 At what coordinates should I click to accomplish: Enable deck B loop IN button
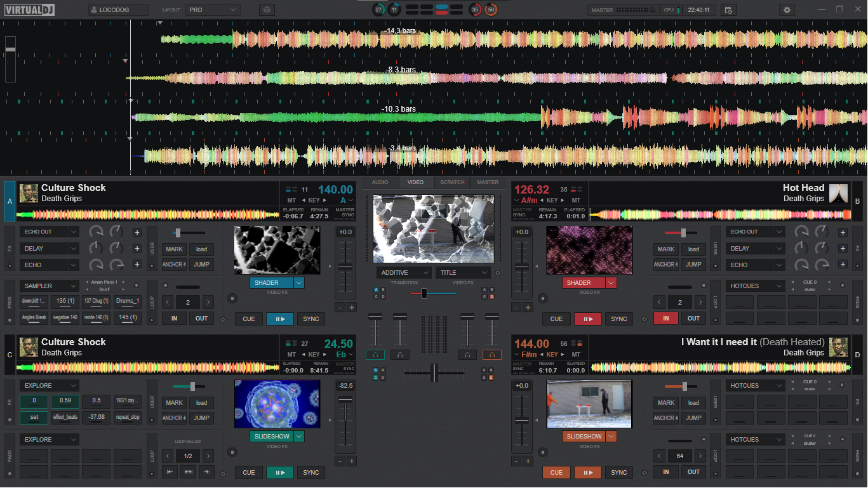[x=666, y=319]
